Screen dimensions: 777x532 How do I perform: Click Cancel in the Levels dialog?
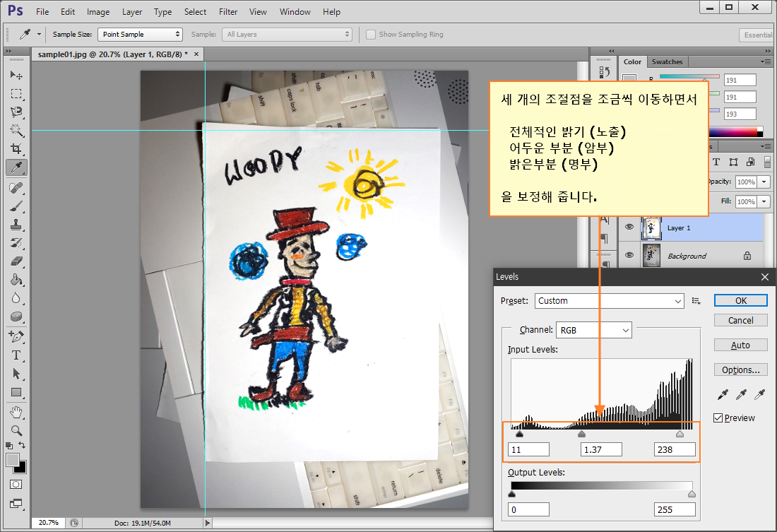click(741, 320)
